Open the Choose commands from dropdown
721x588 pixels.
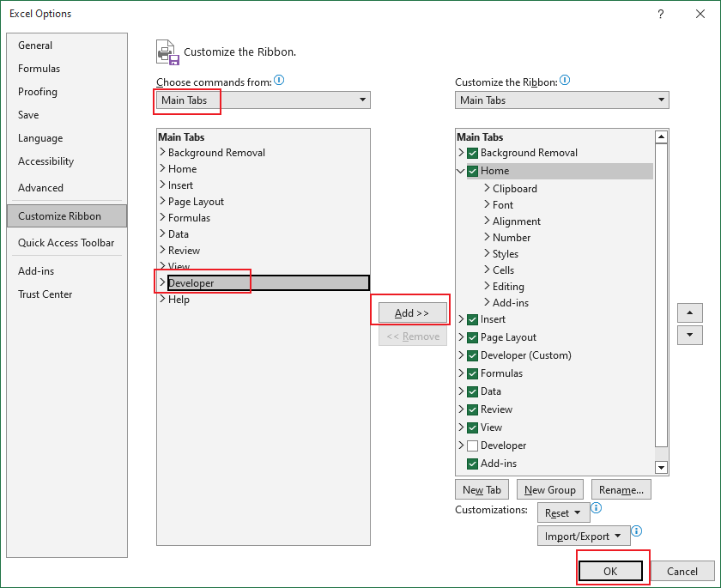[364, 100]
